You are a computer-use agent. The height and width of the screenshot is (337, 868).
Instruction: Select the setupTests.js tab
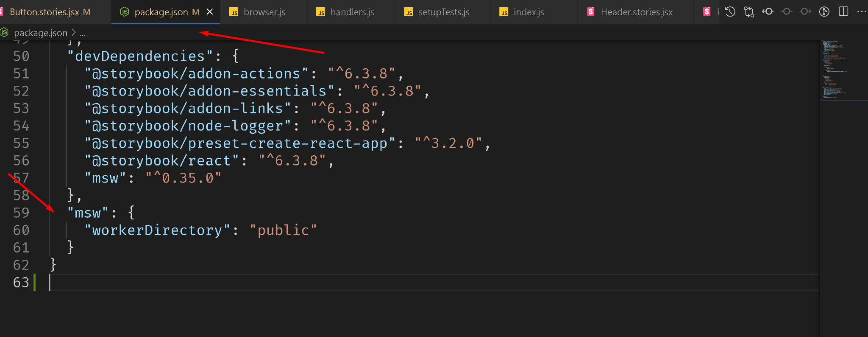tap(443, 12)
